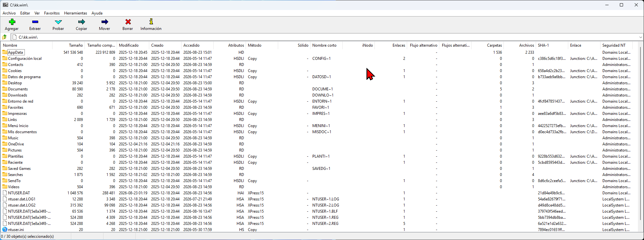Viewport: 644px width, 240px height.
Task: Click the Favorites folder icon
Action: tap(5, 107)
